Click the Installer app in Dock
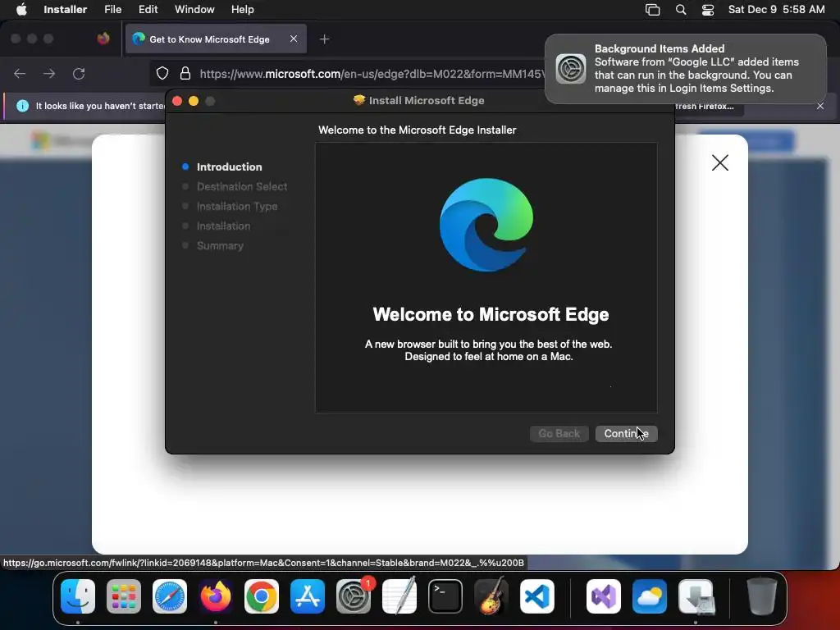 (x=696, y=596)
